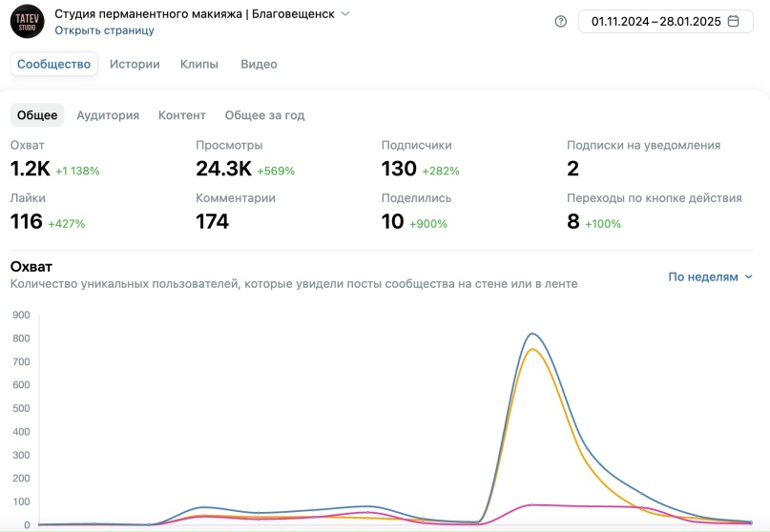770x532 pixels.
Task: Click the 'Лайки' value 116
Action: [x=27, y=222]
